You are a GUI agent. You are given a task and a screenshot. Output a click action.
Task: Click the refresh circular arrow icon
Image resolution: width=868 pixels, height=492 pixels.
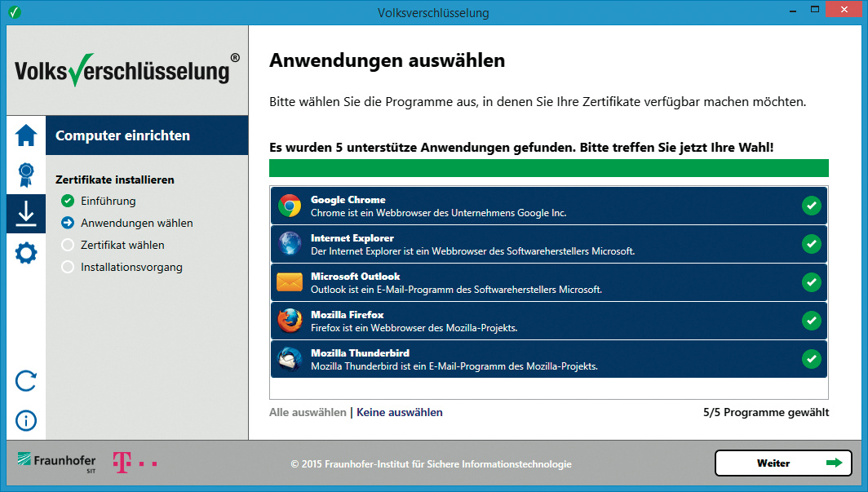26,380
